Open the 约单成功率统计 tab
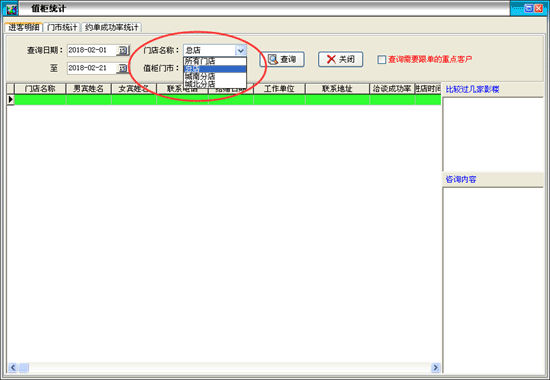Viewport: 550px width, 380px height. coord(112,27)
